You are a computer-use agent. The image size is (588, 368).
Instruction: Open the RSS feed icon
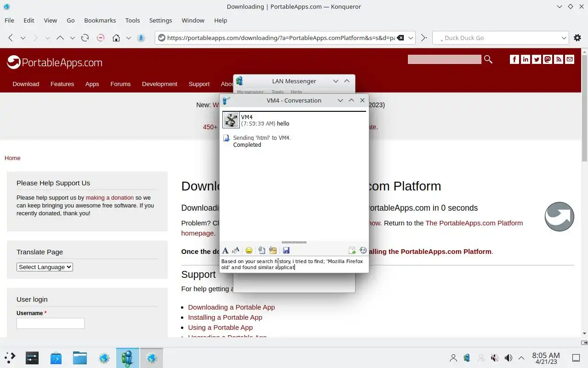pyautogui.click(x=559, y=59)
